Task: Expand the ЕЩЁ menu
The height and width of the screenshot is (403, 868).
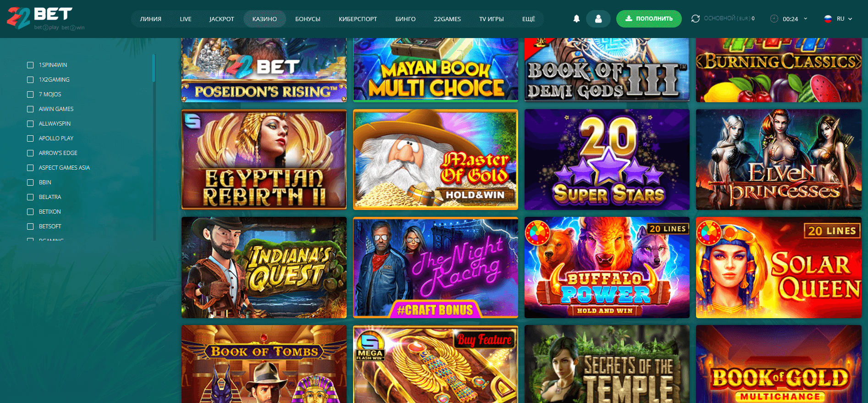Action: (x=528, y=19)
